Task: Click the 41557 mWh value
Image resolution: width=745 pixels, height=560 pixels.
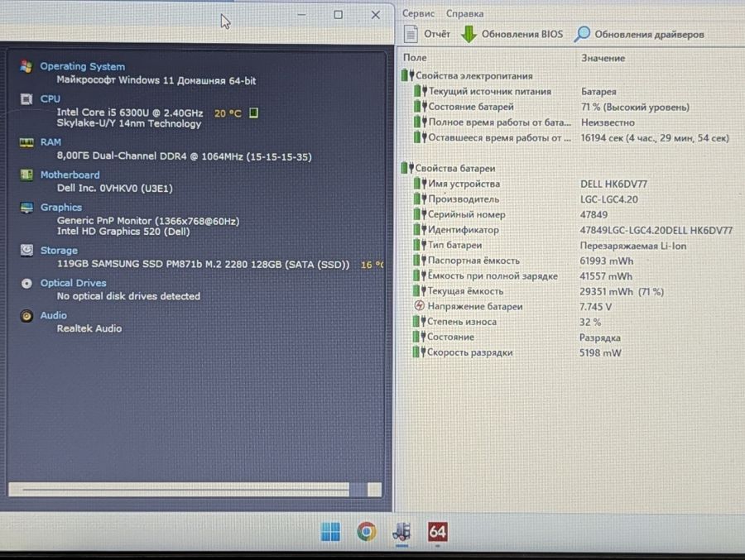Action: tap(606, 276)
